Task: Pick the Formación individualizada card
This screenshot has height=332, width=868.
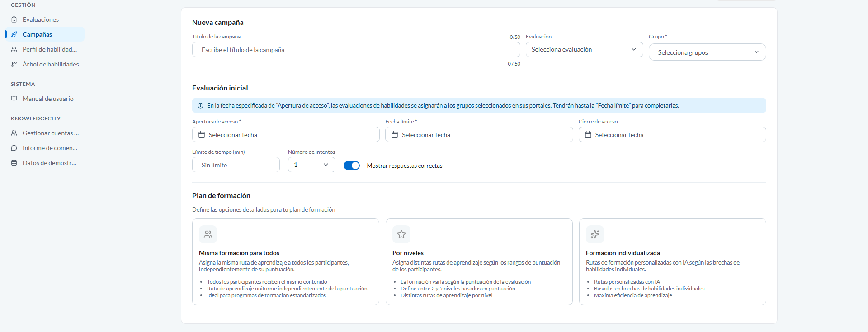Action: point(673,262)
